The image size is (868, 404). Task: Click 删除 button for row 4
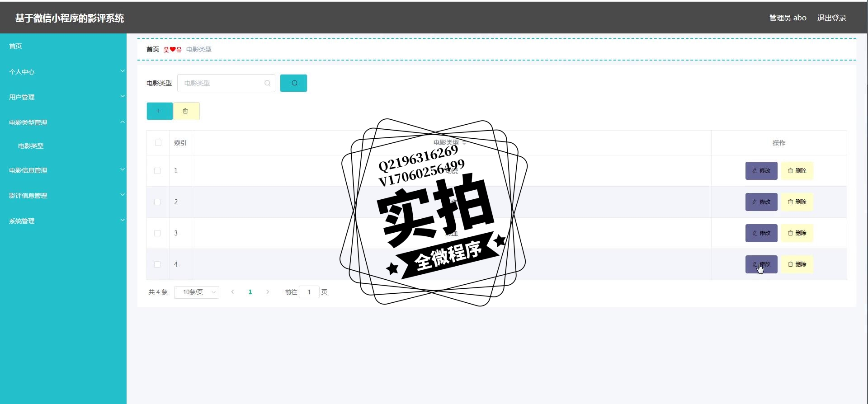click(x=797, y=264)
